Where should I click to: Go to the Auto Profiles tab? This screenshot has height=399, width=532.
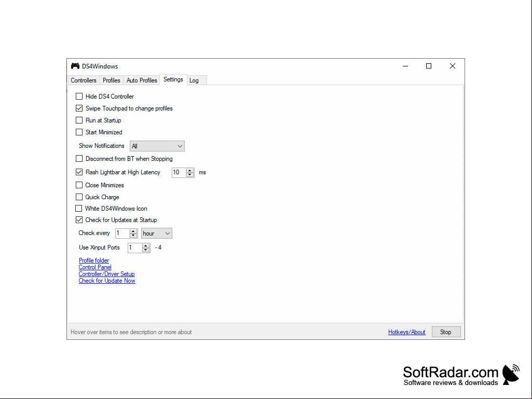point(142,80)
